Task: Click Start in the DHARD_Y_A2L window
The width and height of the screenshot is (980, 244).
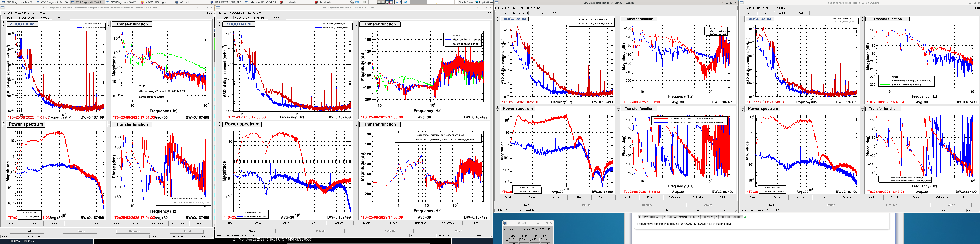Action: point(28,231)
